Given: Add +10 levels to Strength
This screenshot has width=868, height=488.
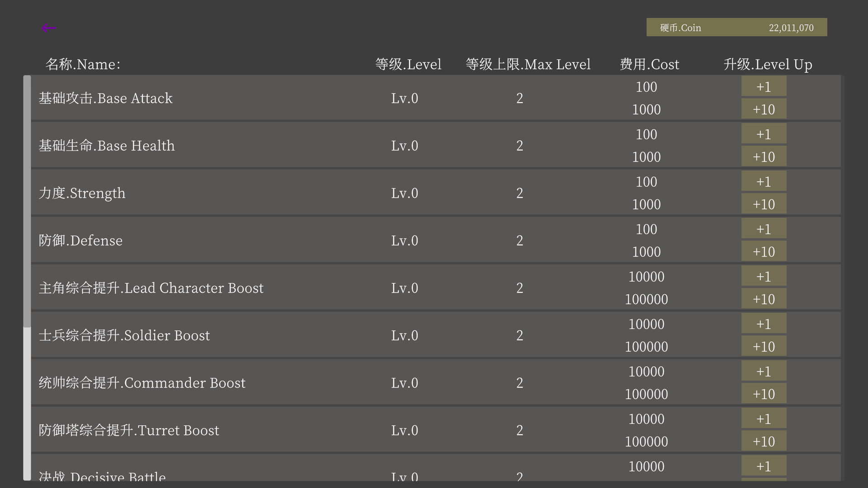Looking at the screenshot, I should [764, 204].
